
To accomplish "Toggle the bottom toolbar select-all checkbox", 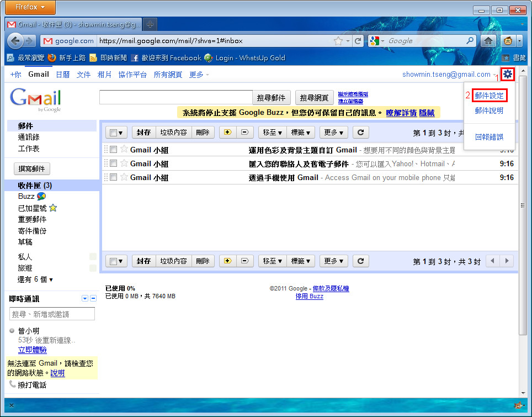I will coord(114,261).
